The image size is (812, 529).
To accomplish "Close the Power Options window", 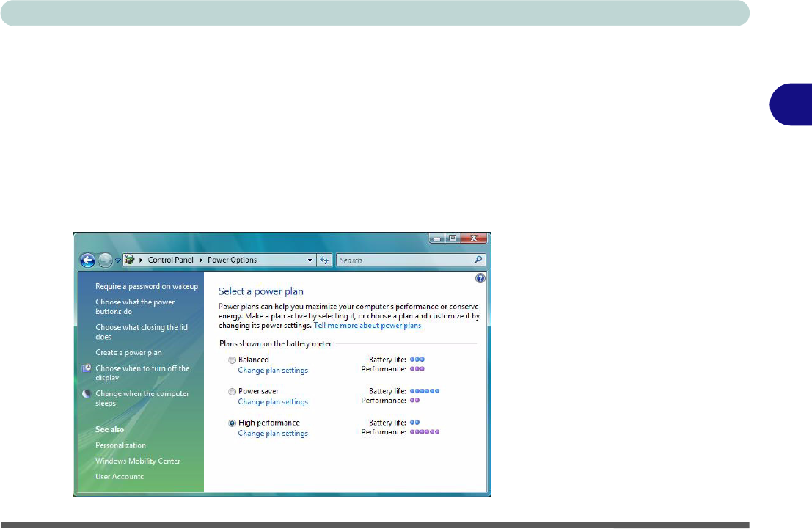I will tap(474, 238).
